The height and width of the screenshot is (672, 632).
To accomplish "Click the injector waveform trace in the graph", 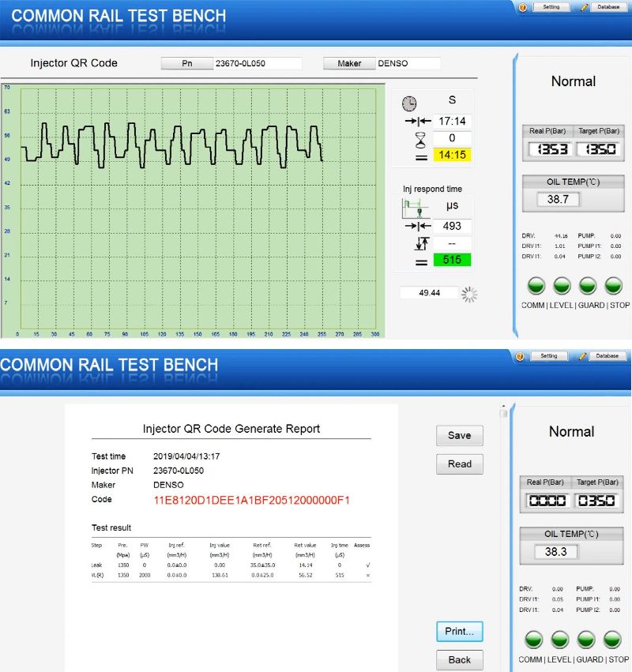I will coord(172,146).
